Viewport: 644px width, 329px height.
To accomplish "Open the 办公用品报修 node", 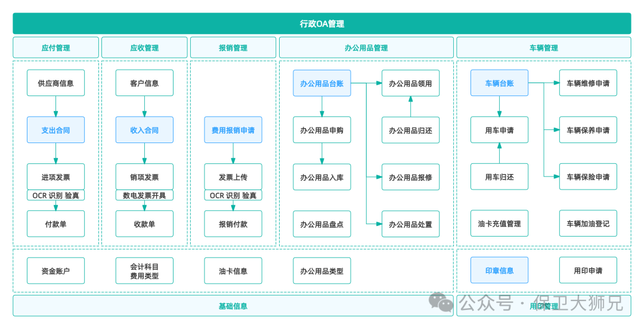I will 410,177.
